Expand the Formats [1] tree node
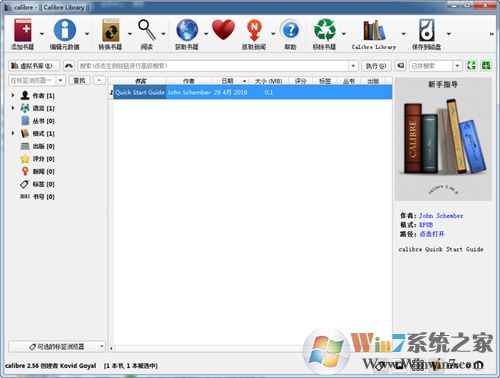The width and height of the screenshot is (500, 378). click(13, 133)
